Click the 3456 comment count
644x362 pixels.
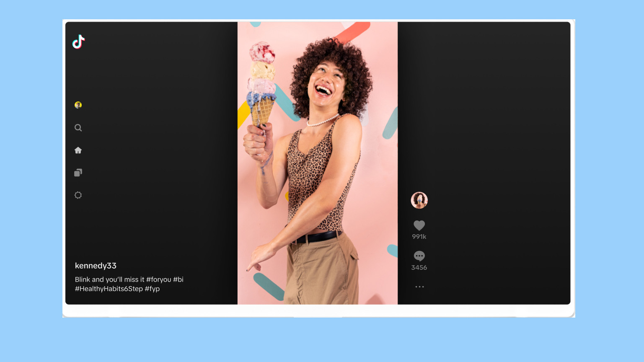(x=419, y=267)
